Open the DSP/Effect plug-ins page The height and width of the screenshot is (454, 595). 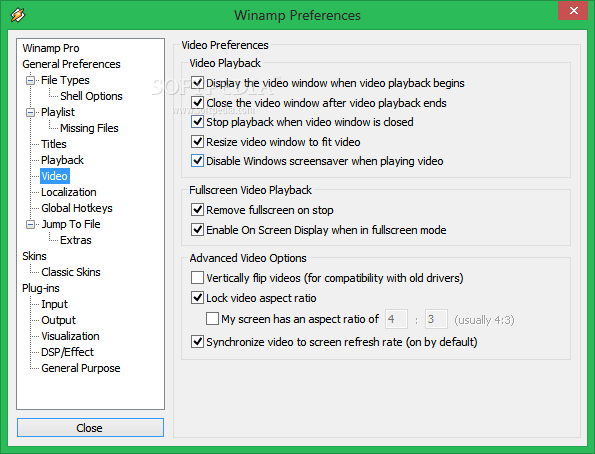67,352
